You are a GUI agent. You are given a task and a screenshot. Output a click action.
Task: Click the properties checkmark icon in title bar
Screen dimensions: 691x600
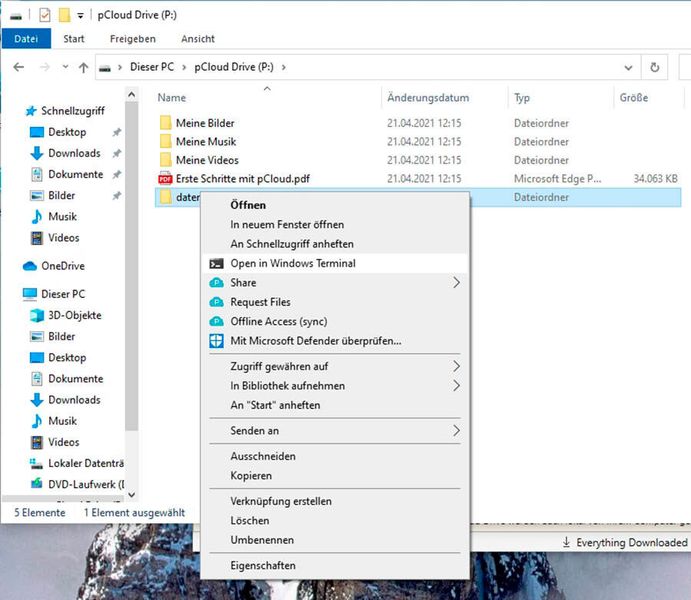point(45,15)
